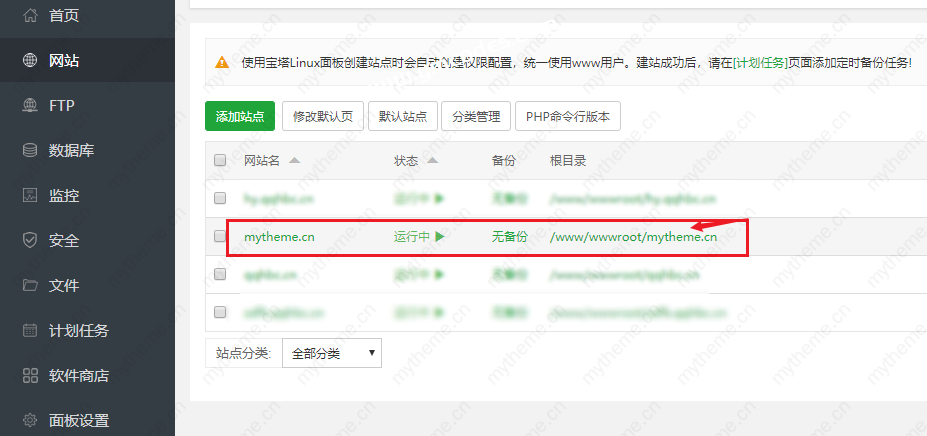Click the software store grid icon
This screenshot has height=436, width=927.
(x=30, y=376)
